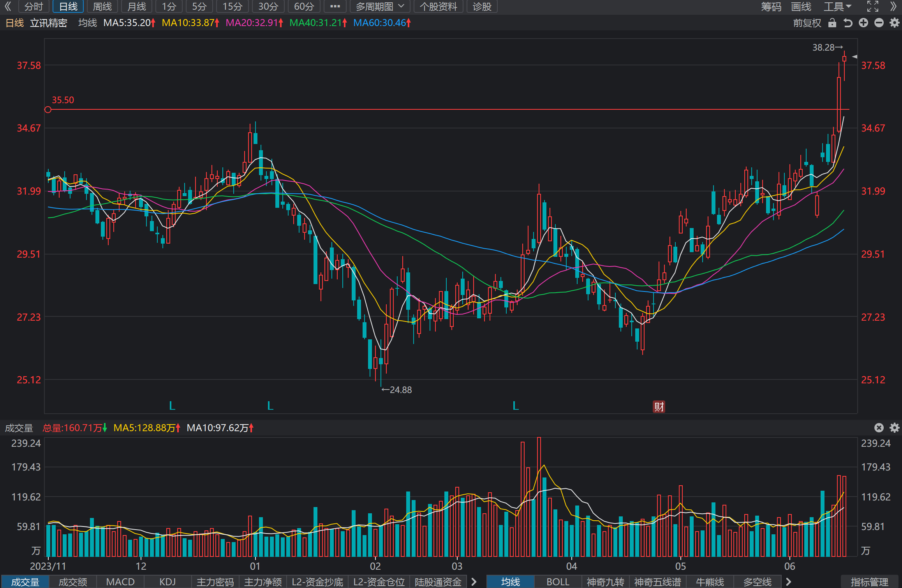Viewport: 902px width, 588px height.
Task: Open more period options ellipsis
Action: click(335, 6)
